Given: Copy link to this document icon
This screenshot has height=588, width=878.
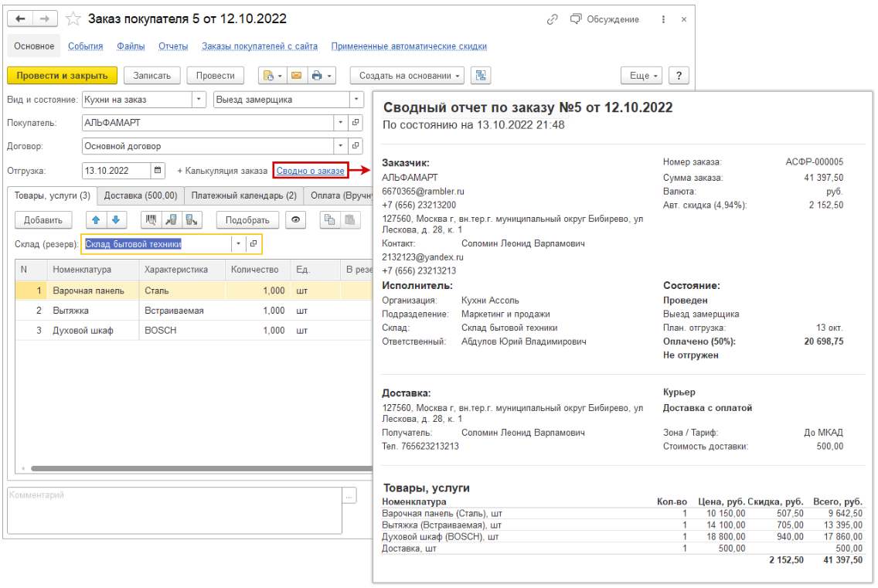Looking at the screenshot, I should point(552,19).
